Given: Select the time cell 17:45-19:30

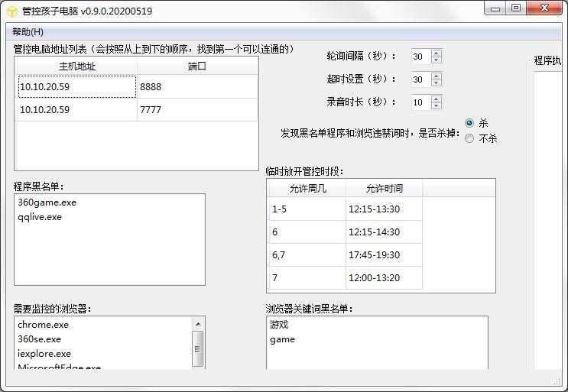Looking at the screenshot, I should click(x=384, y=254).
